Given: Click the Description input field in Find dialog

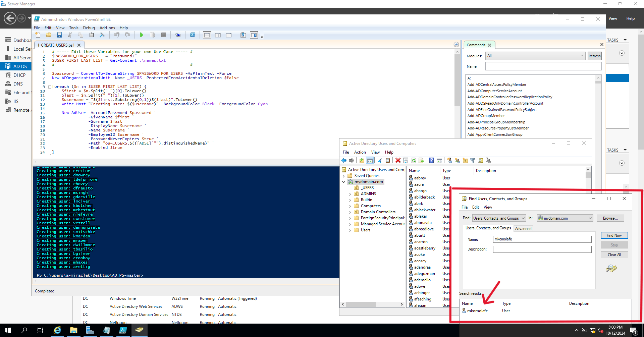Looking at the screenshot, I should tap(542, 249).
